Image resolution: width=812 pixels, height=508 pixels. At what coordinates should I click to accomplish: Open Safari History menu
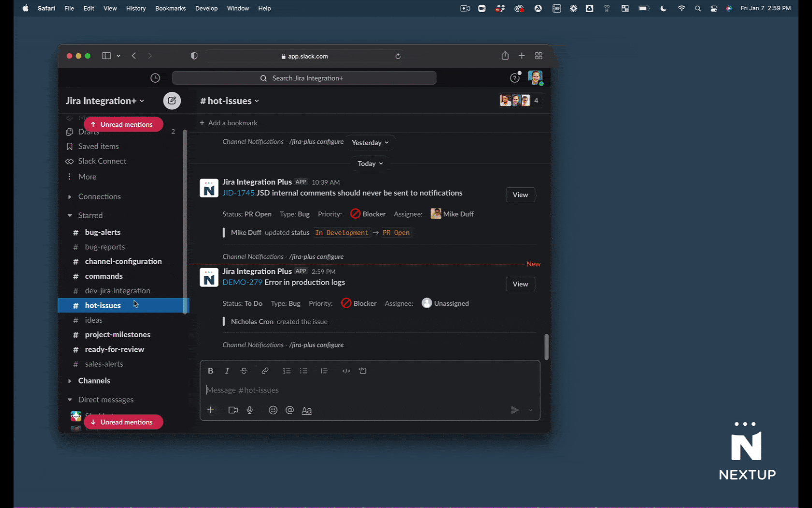[136, 8]
